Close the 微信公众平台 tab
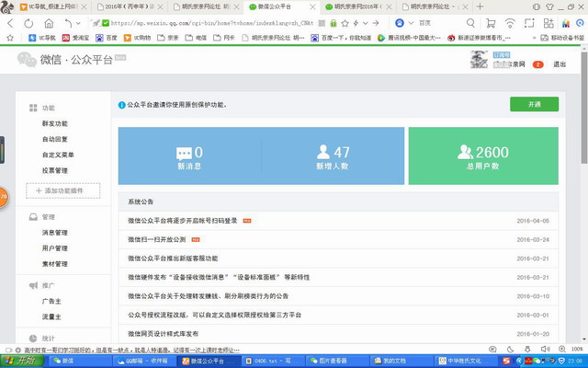The height and width of the screenshot is (368, 588). coord(312,6)
